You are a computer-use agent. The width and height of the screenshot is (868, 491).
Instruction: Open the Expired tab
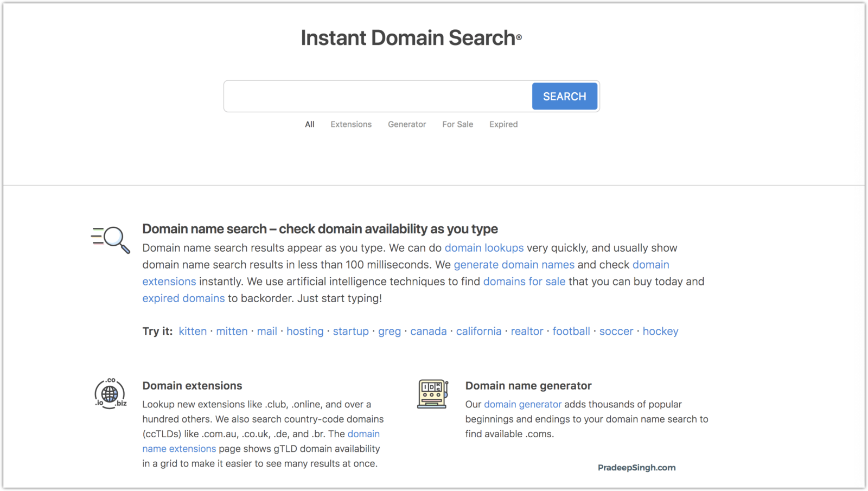tap(503, 124)
